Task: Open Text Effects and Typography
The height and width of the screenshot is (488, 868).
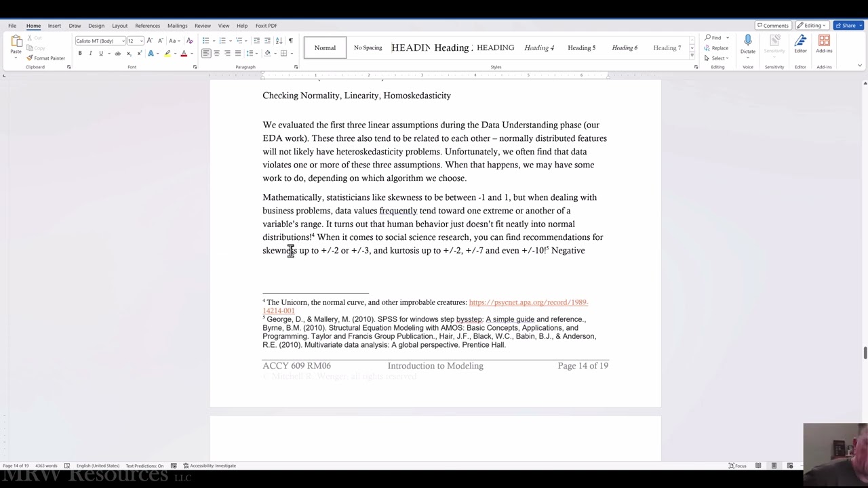Action: click(x=151, y=54)
